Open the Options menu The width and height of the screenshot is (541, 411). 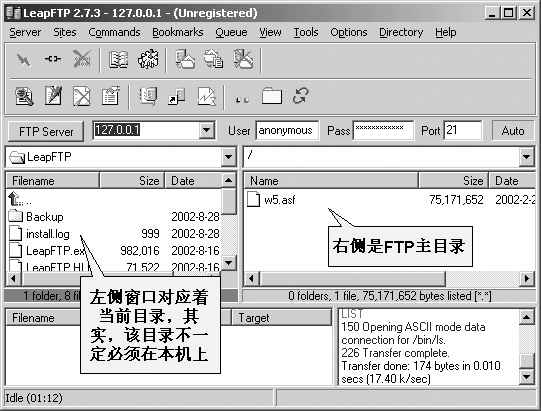click(x=349, y=32)
